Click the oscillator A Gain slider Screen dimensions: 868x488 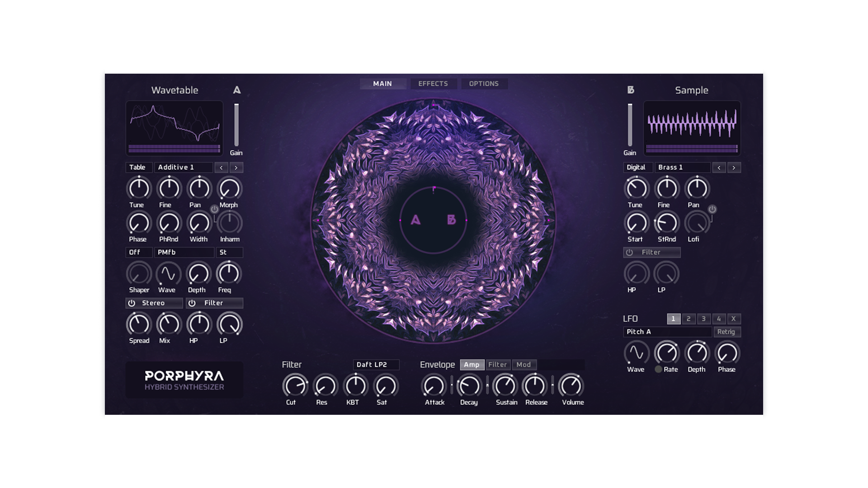(x=236, y=124)
